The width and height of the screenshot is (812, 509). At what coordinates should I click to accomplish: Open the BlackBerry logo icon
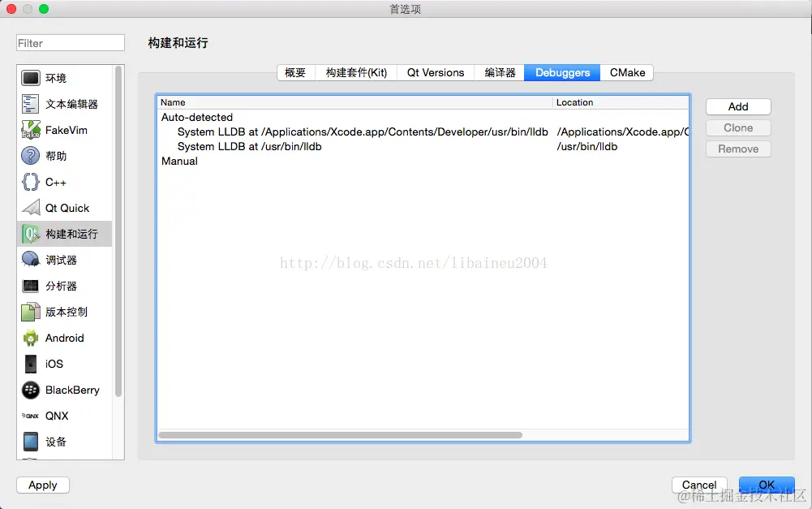pos(31,390)
